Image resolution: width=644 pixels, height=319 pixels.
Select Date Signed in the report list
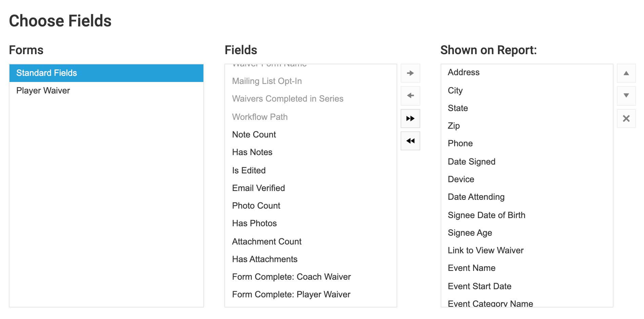471,162
